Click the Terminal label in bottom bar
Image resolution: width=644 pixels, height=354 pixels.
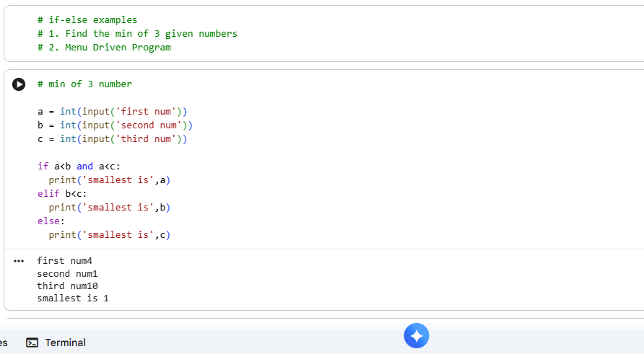tap(65, 342)
